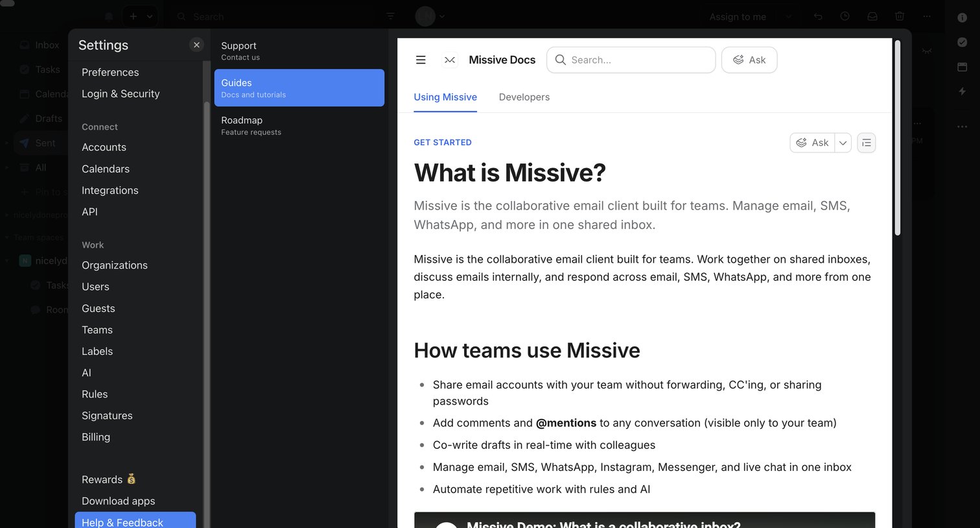
Task: Close the Settings panel with the X button
Action: 196,45
